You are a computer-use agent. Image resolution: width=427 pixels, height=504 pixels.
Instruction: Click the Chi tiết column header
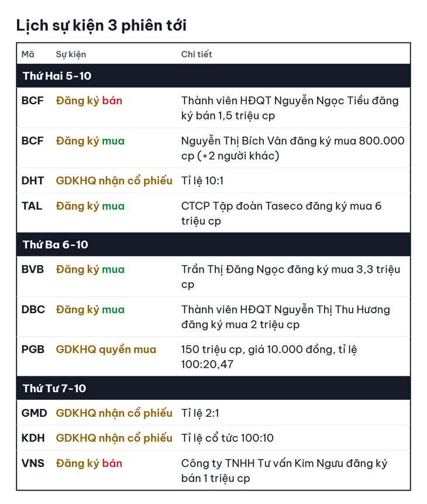(197, 54)
